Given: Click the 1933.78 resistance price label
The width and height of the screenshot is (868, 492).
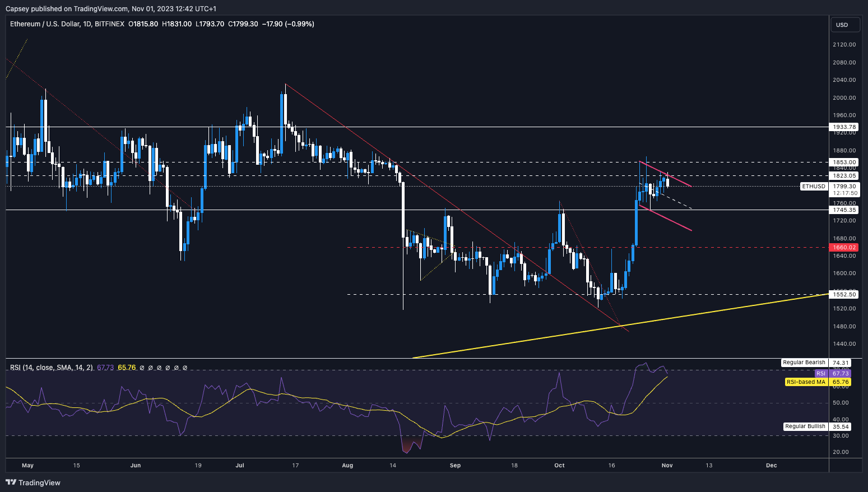Looking at the screenshot, I should 843,127.
